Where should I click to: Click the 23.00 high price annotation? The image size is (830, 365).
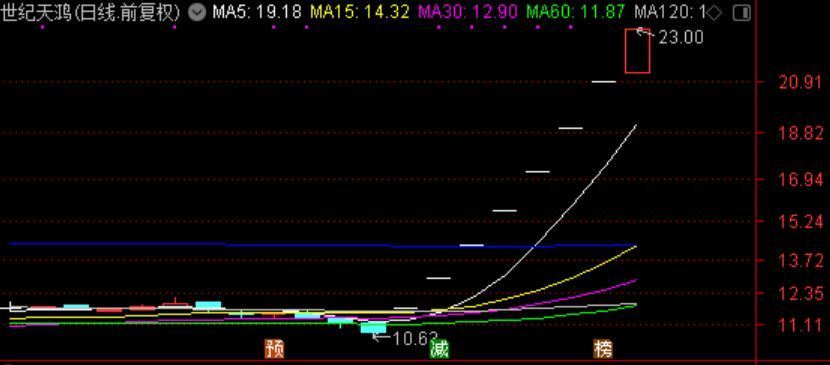tap(681, 38)
